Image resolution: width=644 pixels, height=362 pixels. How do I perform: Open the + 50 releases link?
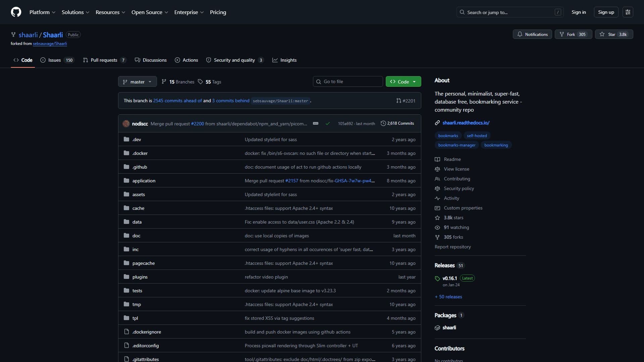point(448,297)
